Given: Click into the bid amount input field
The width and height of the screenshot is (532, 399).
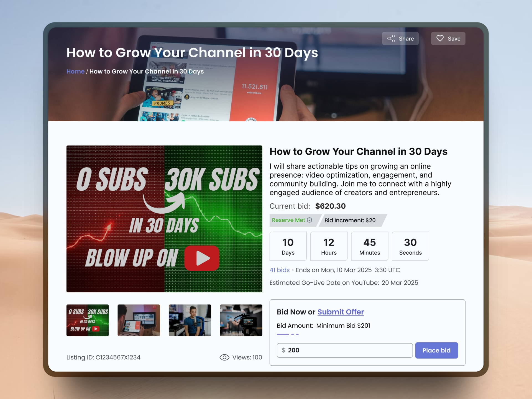Looking at the screenshot, I should coord(345,350).
